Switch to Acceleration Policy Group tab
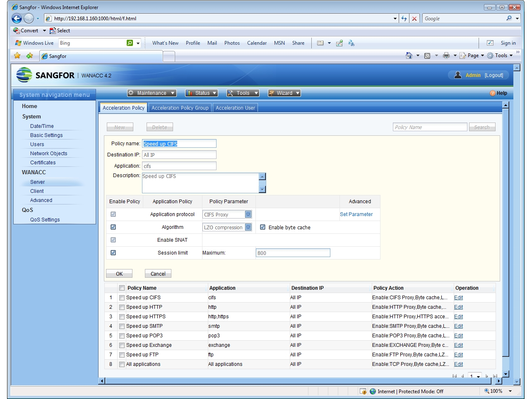This screenshot has height=399, width=532. (180, 108)
